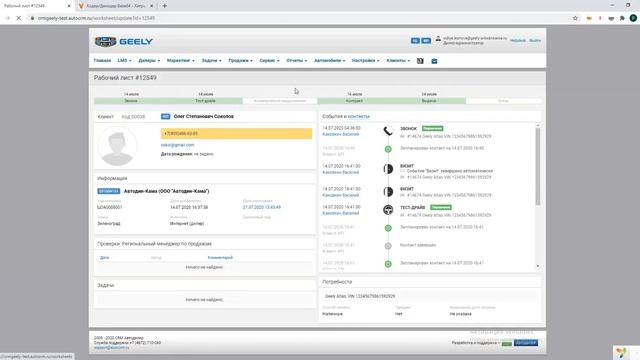The width and height of the screenshot is (640, 360).
Task: Click the client email link
Action: click(178, 145)
